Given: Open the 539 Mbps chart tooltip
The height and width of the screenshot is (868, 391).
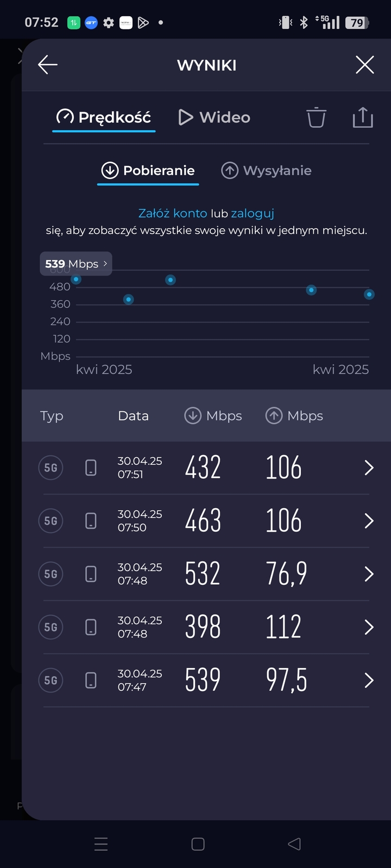Looking at the screenshot, I should (76, 264).
